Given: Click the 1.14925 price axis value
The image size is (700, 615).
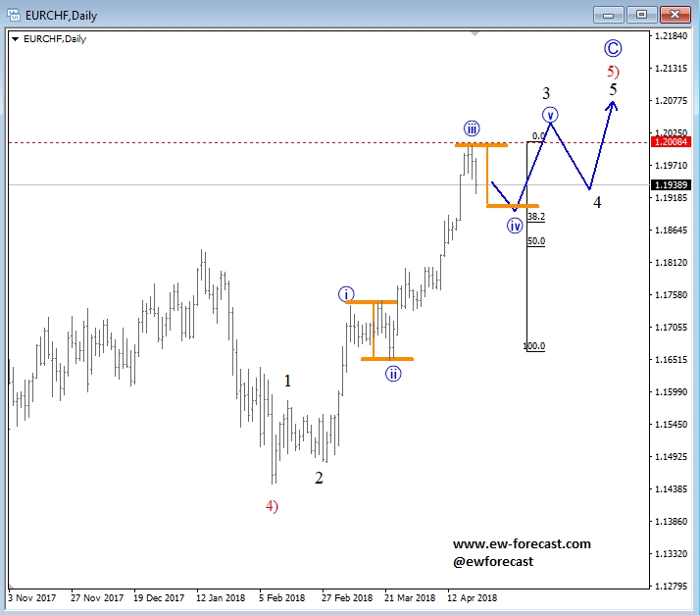Looking at the screenshot, I should tap(671, 457).
